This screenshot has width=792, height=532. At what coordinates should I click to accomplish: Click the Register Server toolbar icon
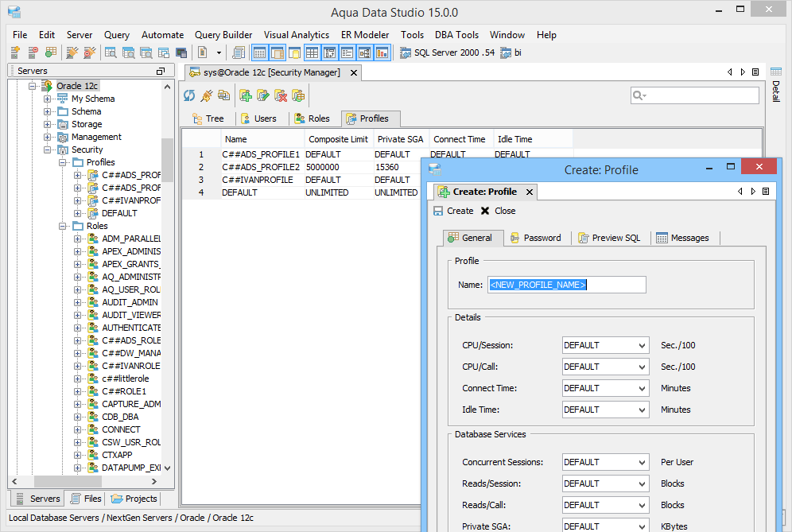tap(16, 52)
